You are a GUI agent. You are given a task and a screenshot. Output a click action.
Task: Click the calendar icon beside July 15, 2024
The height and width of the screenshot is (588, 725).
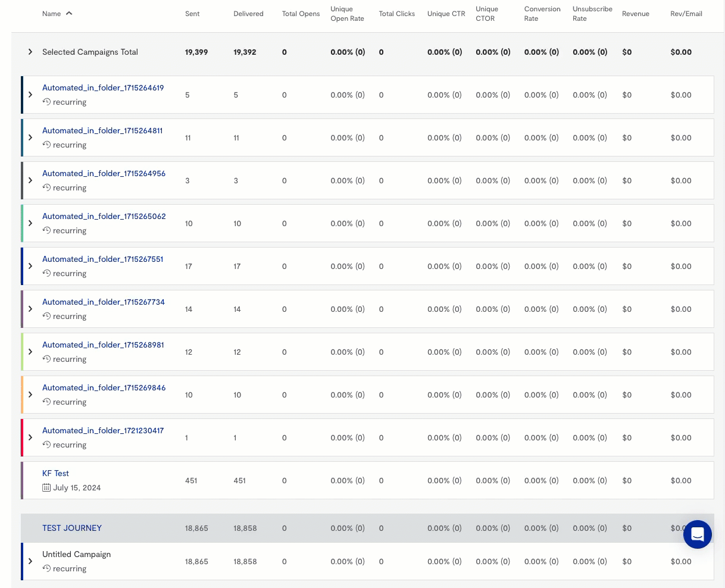click(46, 487)
